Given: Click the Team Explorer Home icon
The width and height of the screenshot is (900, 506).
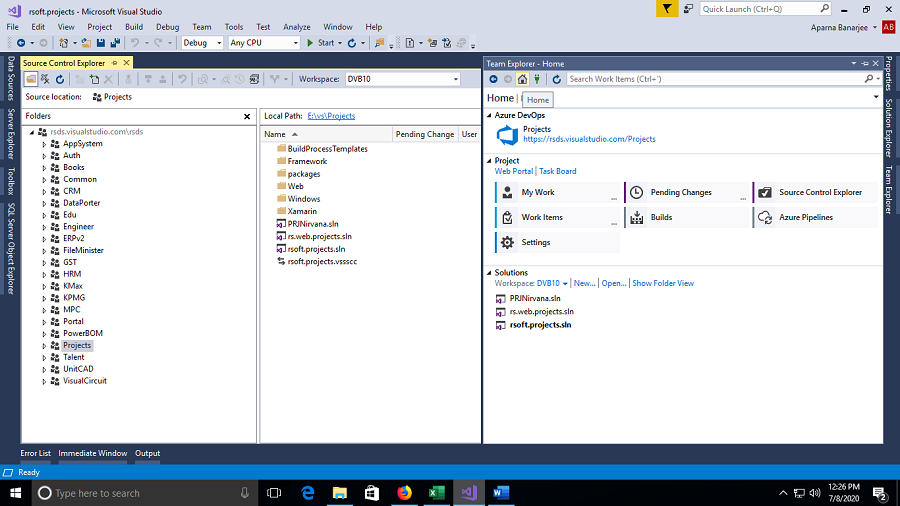Looking at the screenshot, I should (x=522, y=79).
